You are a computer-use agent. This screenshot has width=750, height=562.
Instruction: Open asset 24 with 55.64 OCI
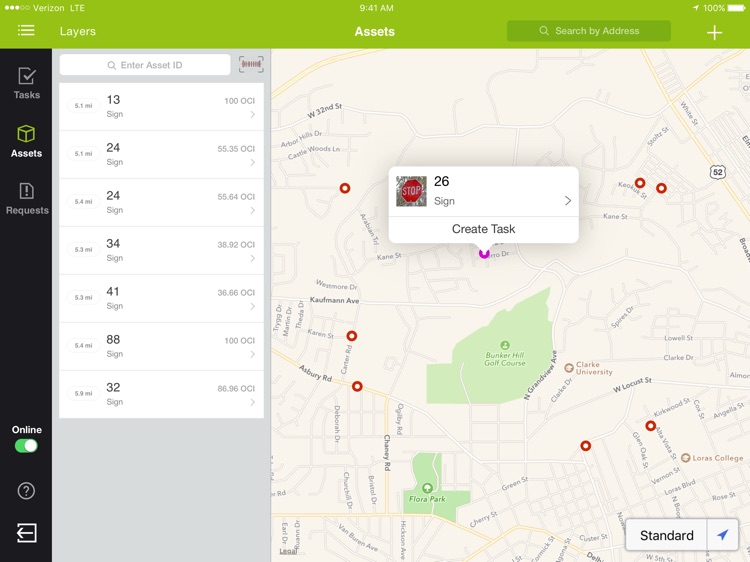click(161, 202)
